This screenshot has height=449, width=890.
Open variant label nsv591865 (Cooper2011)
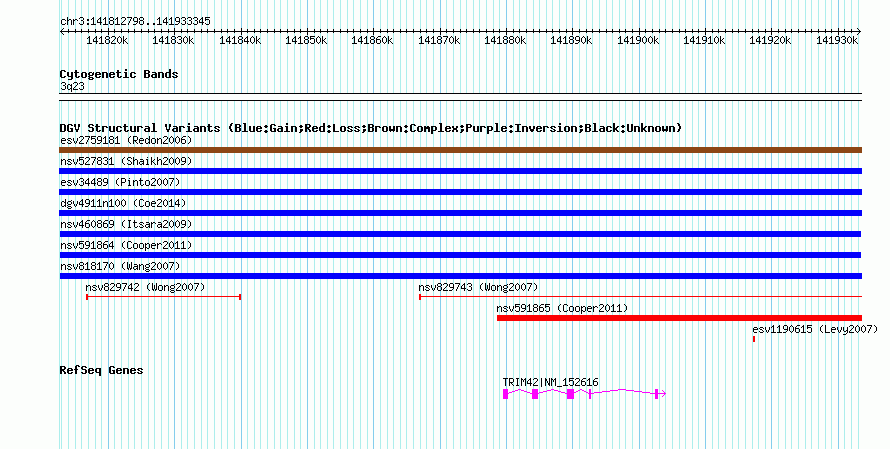click(562, 308)
